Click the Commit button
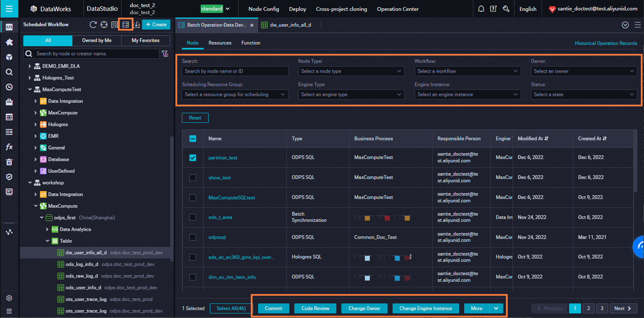 (x=274, y=308)
